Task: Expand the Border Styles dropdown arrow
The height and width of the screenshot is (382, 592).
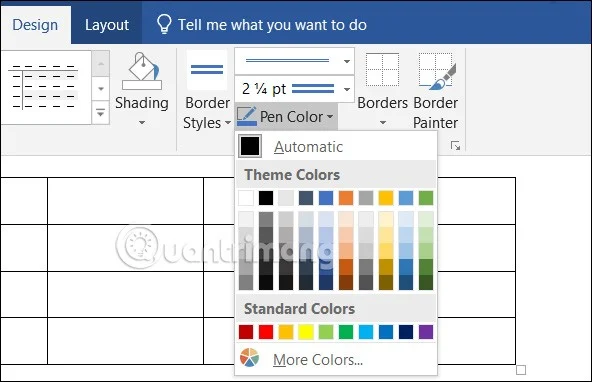Action: 228,123
